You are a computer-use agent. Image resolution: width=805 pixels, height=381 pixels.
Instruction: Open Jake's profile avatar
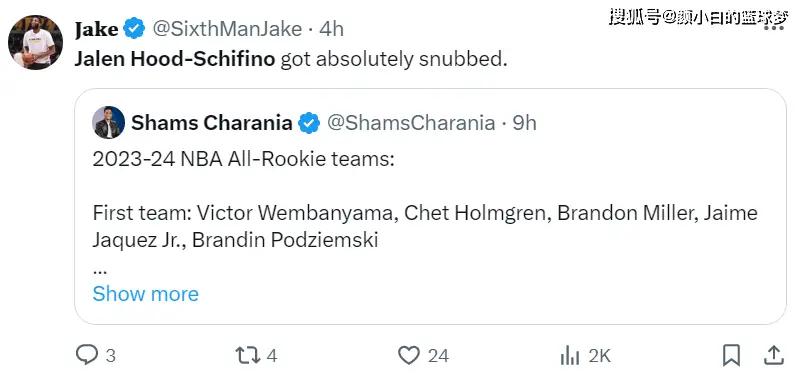35,42
